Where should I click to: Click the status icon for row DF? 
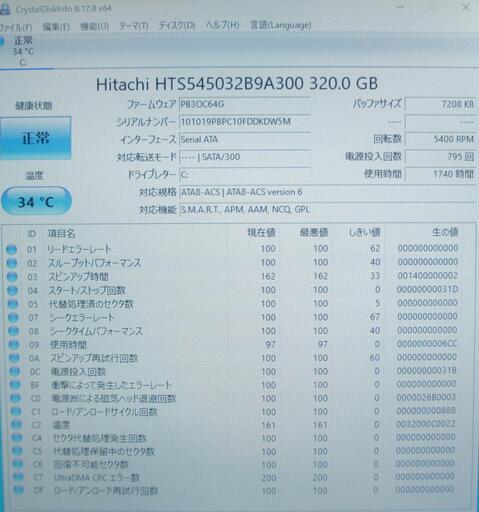pyautogui.click(x=19, y=490)
